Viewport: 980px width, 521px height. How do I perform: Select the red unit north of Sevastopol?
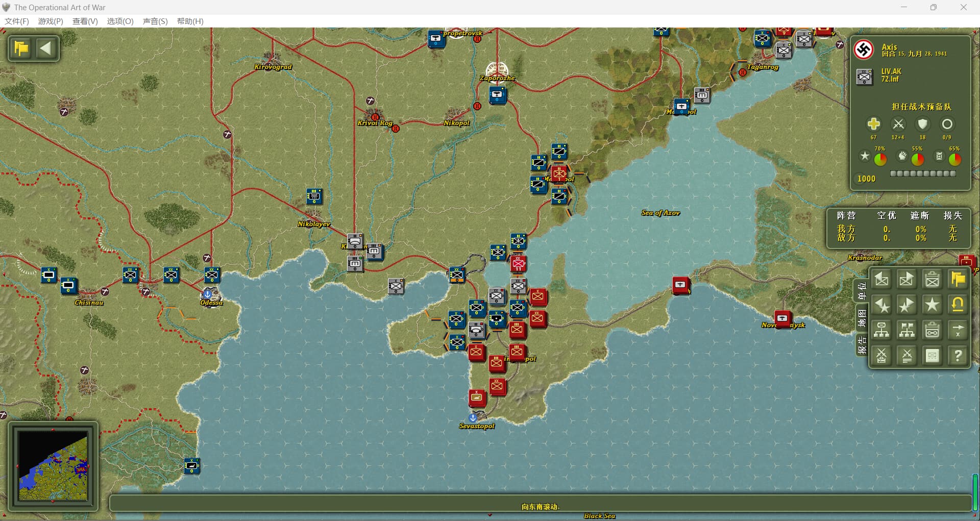coord(477,398)
